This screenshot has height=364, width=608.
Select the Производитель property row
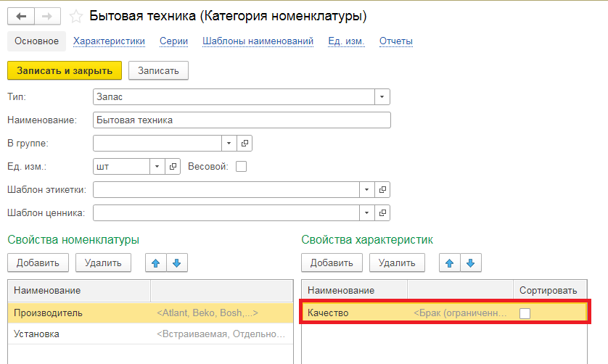point(150,313)
